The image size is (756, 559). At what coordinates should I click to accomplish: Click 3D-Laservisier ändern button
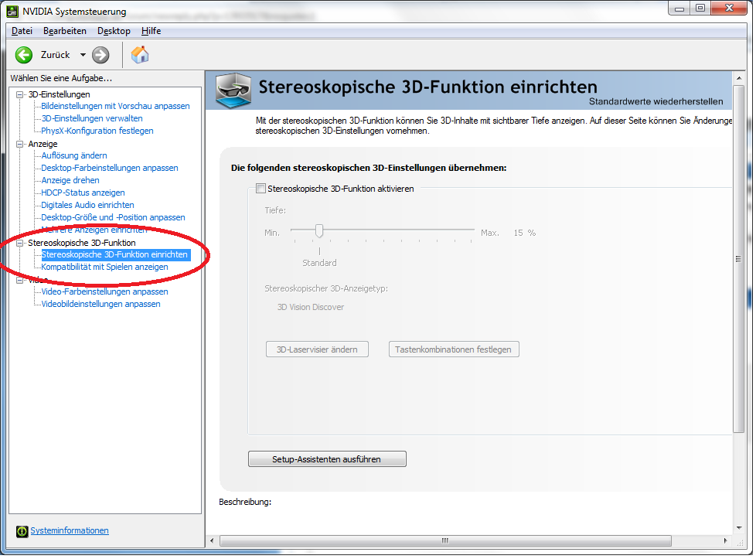coord(317,349)
